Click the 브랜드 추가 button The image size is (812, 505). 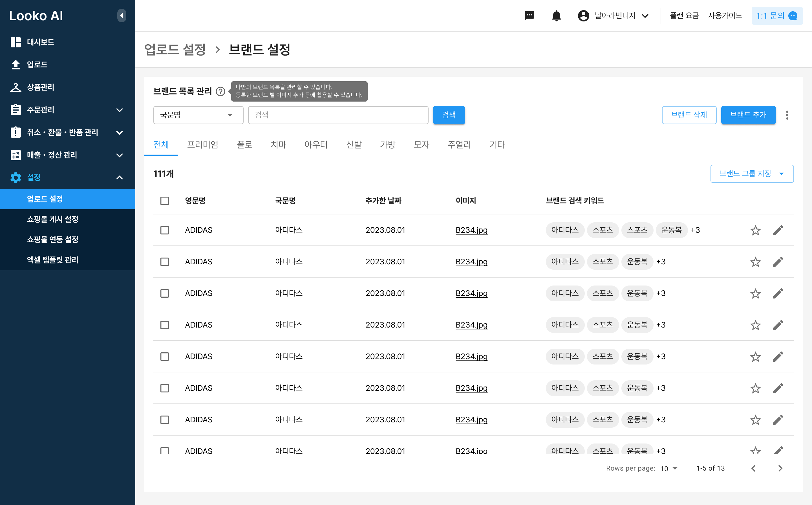748,115
